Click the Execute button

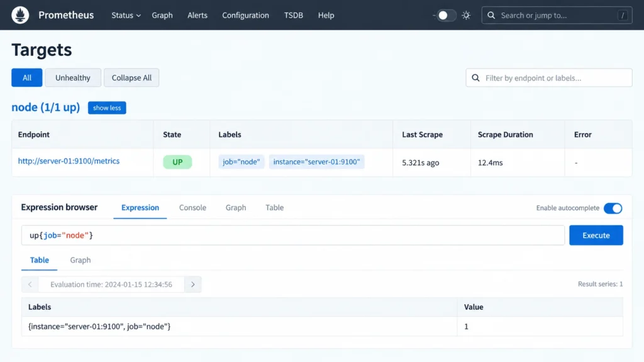[596, 235]
